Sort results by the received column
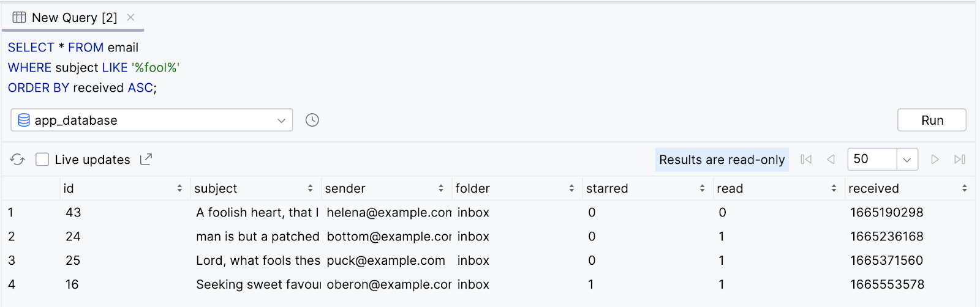The image size is (980, 307). pos(964,189)
